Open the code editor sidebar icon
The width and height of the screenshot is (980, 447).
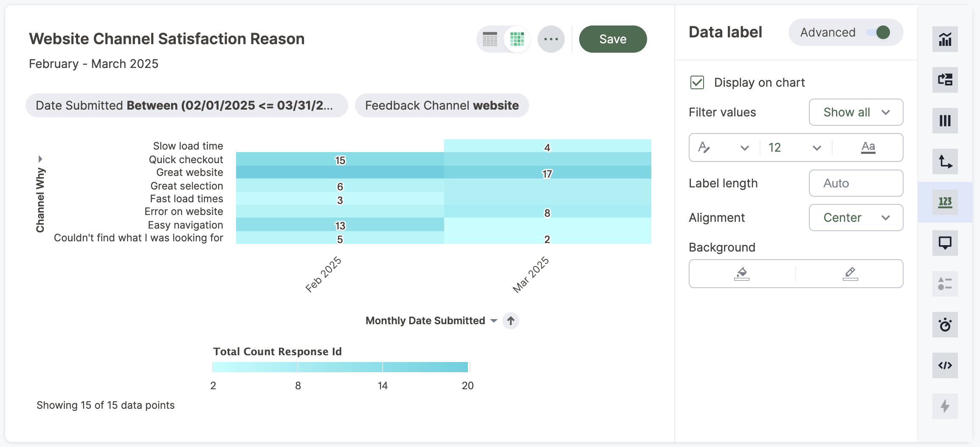[x=945, y=365]
